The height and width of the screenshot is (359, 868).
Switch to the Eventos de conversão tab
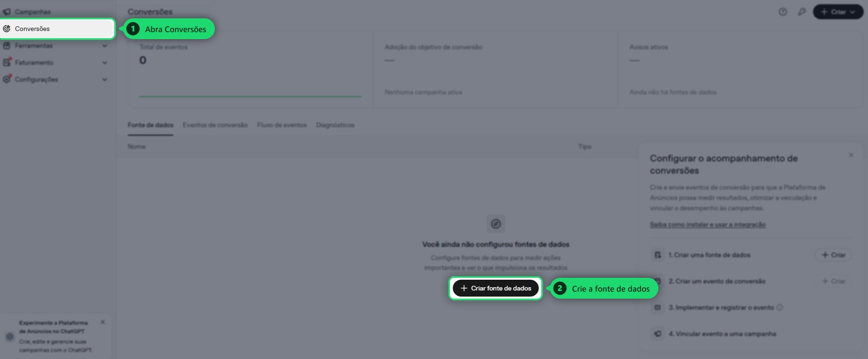point(215,125)
